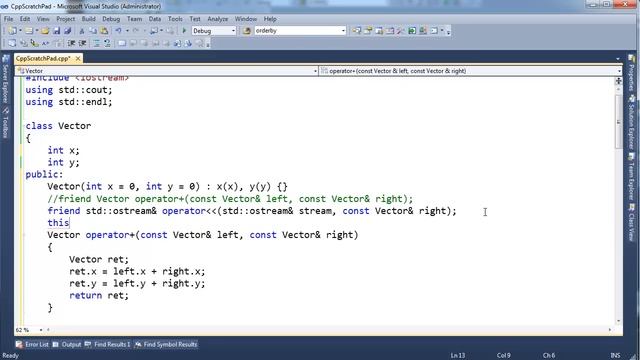The height and width of the screenshot is (360, 640).
Task: Open the Solution Explorer side tab
Action: point(631,122)
